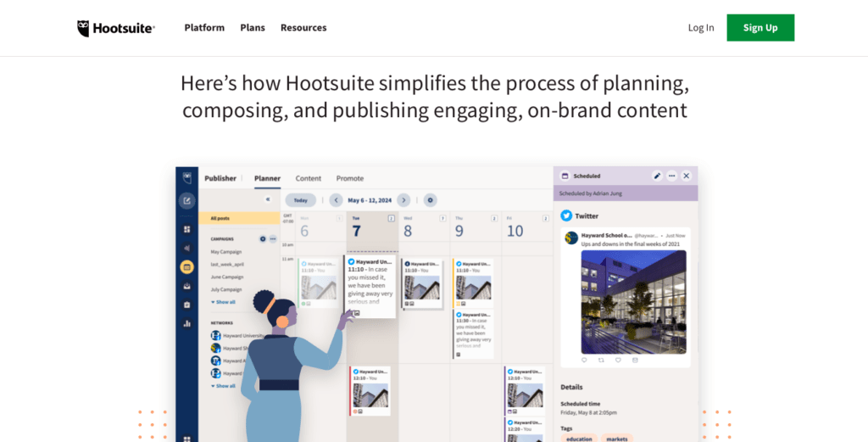Click the megaphone advertise icon in sidebar
The image size is (868, 442).
187,248
